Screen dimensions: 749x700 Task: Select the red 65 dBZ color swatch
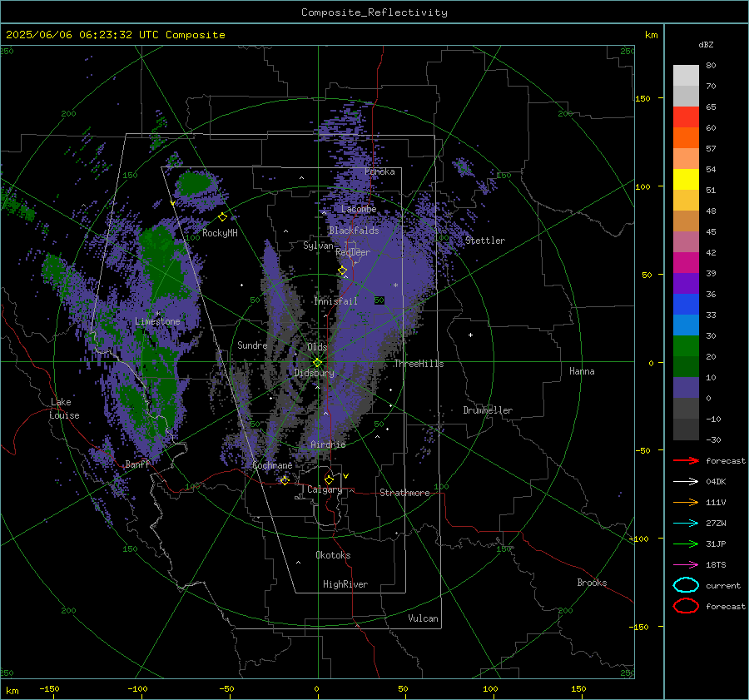(x=686, y=117)
